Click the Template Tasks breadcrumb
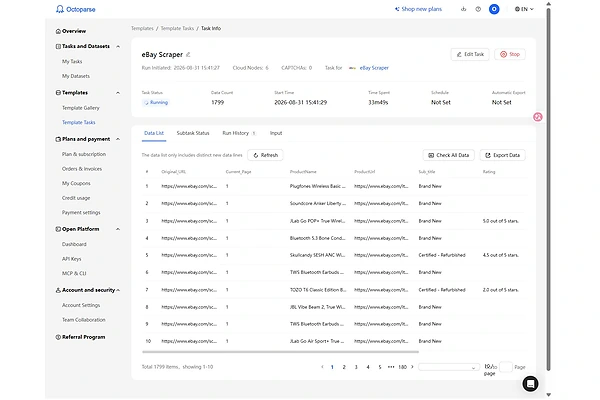The width and height of the screenshot is (600, 400). (177, 28)
